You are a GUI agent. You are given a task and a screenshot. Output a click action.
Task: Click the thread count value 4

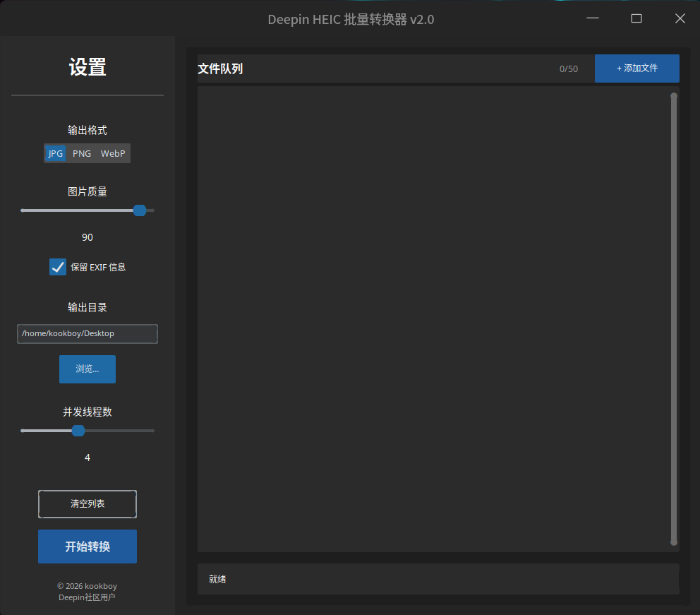point(87,458)
